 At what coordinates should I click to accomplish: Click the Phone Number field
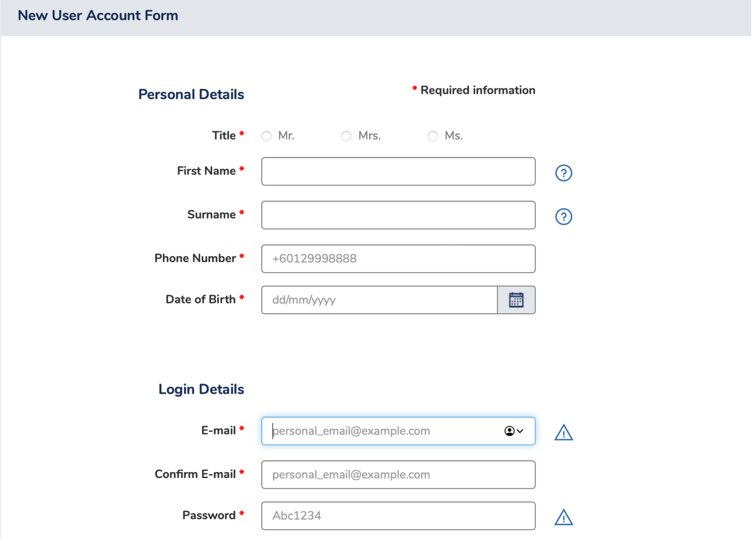click(x=398, y=259)
